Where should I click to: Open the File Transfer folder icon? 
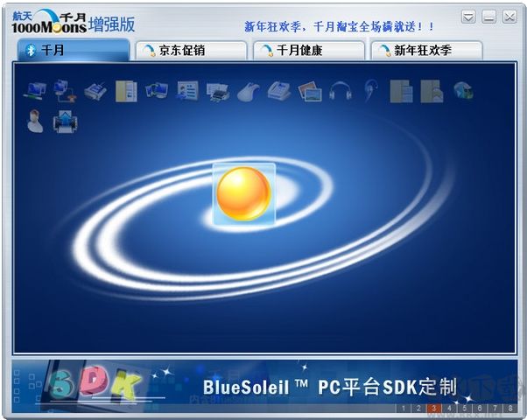click(126, 91)
